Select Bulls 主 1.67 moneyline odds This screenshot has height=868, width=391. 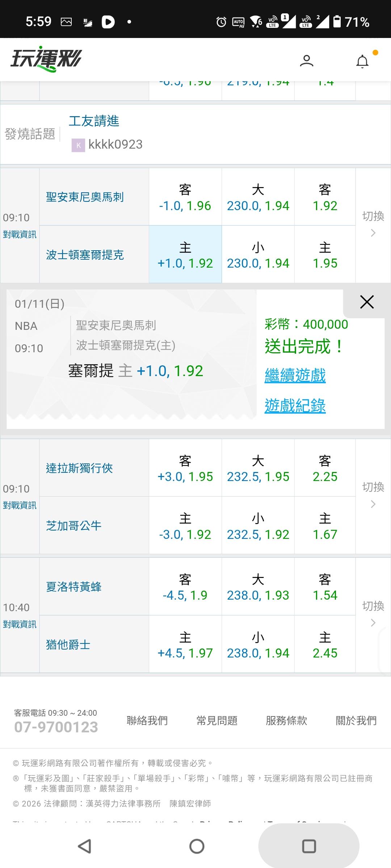click(x=325, y=526)
